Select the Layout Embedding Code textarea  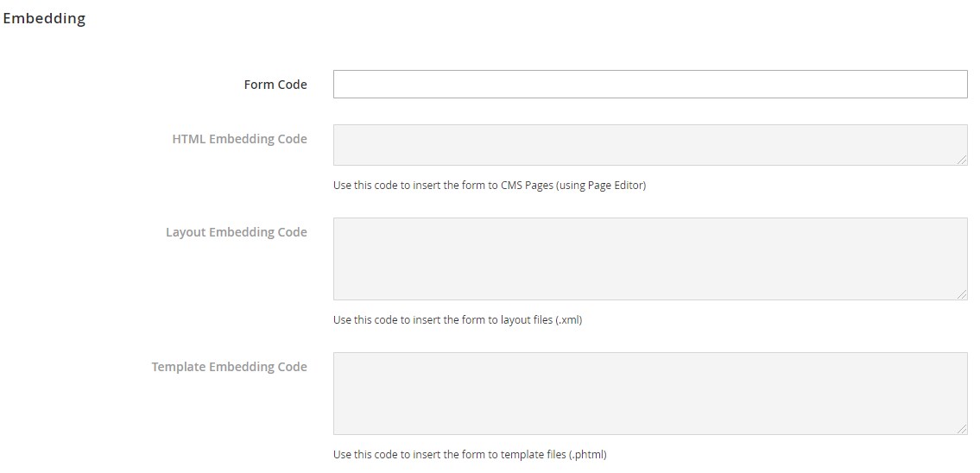[x=649, y=259]
